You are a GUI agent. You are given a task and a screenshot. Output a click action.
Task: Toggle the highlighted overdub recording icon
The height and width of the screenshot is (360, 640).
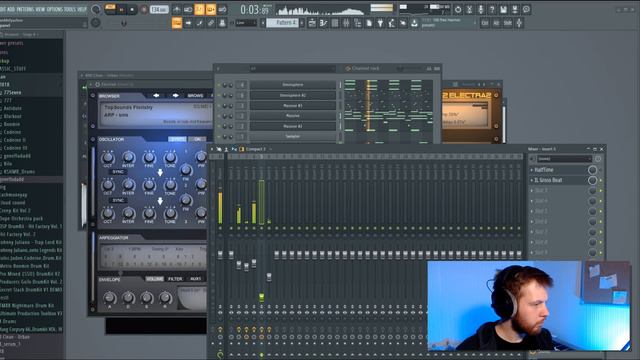pos(211,9)
